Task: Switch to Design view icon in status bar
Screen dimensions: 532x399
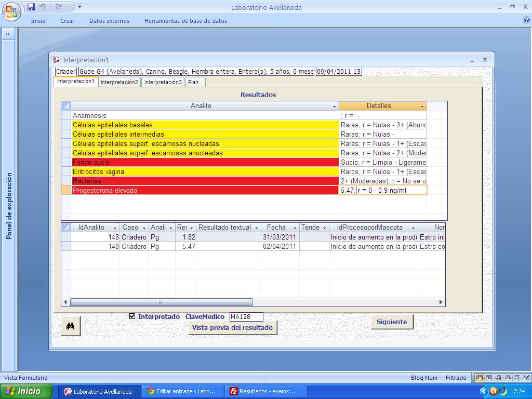Action: [525, 378]
